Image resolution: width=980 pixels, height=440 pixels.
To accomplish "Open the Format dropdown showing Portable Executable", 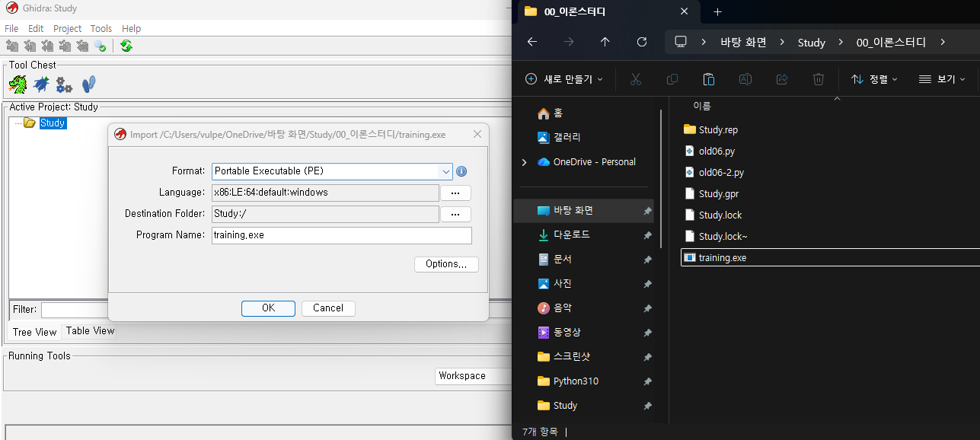I will point(445,171).
